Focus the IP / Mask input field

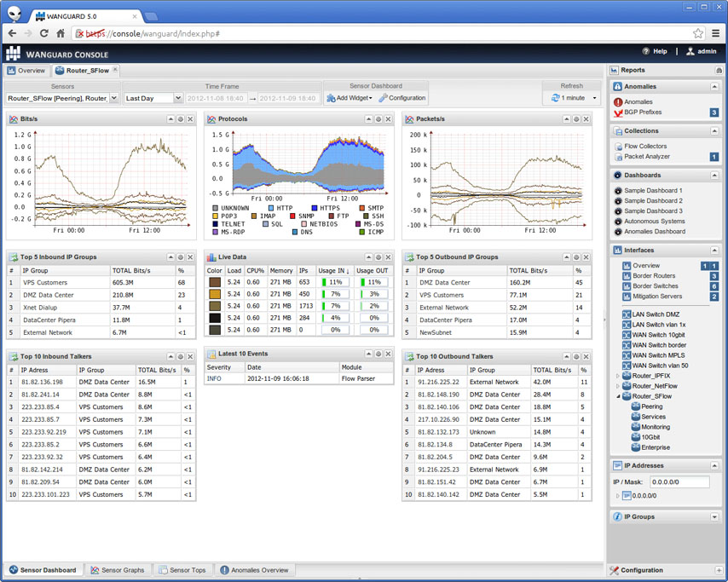pyautogui.click(x=679, y=482)
